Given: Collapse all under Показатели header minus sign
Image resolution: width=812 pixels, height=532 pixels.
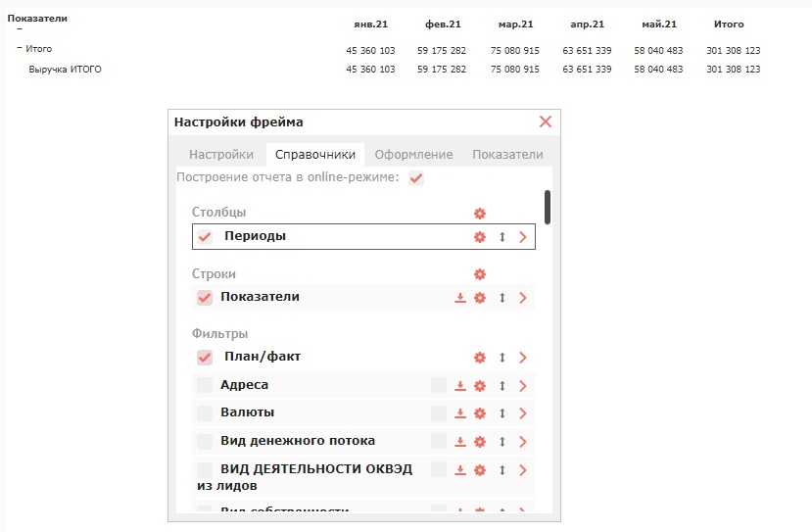Looking at the screenshot, I should (20, 29).
